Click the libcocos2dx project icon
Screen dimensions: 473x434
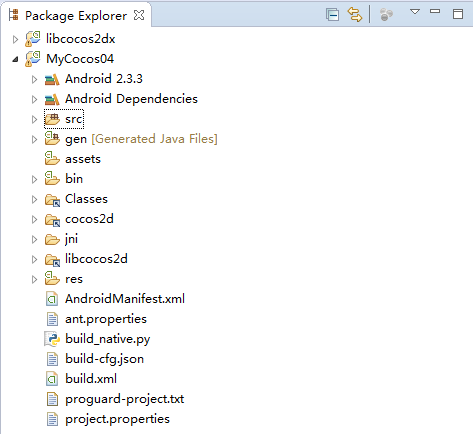[x=33, y=39]
